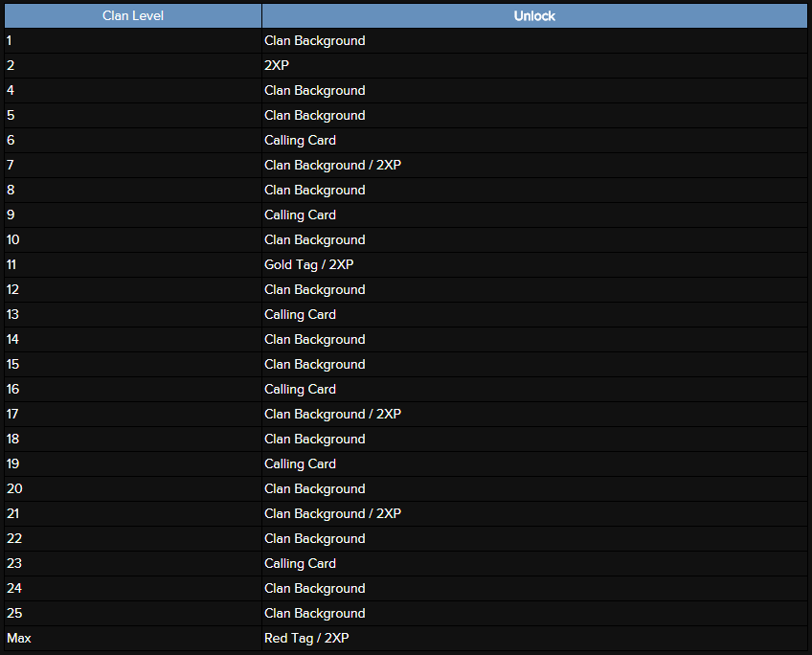Click Calling Card in level 19 row
The width and height of the screenshot is (812, 655).
point(534,463)
